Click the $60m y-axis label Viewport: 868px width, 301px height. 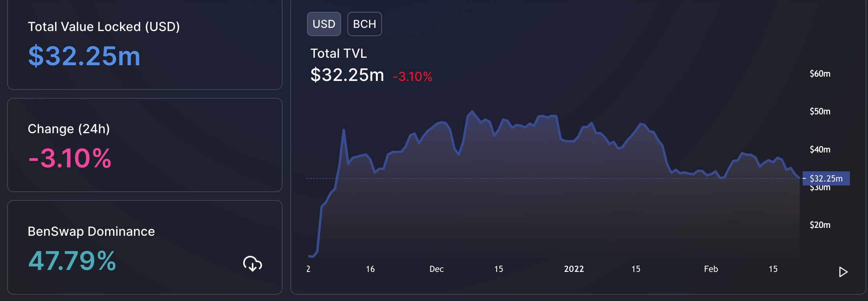(820, 73)
